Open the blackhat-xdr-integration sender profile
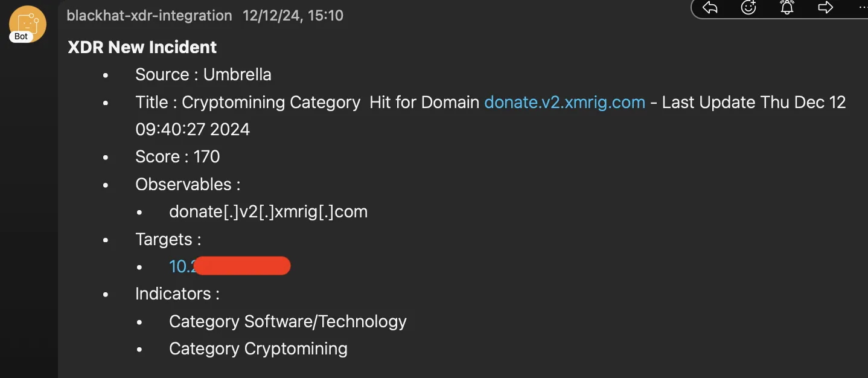Image resolution: width=868 pixels, height=378 pixels. [149, 16]
